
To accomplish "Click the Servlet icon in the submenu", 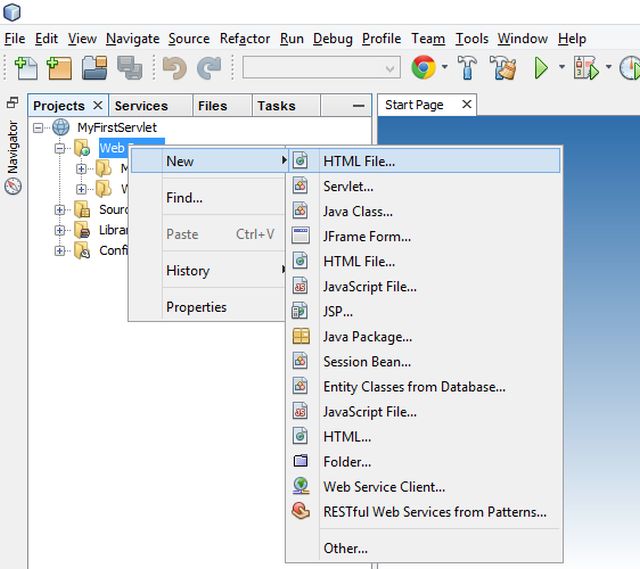I will 300,186.
